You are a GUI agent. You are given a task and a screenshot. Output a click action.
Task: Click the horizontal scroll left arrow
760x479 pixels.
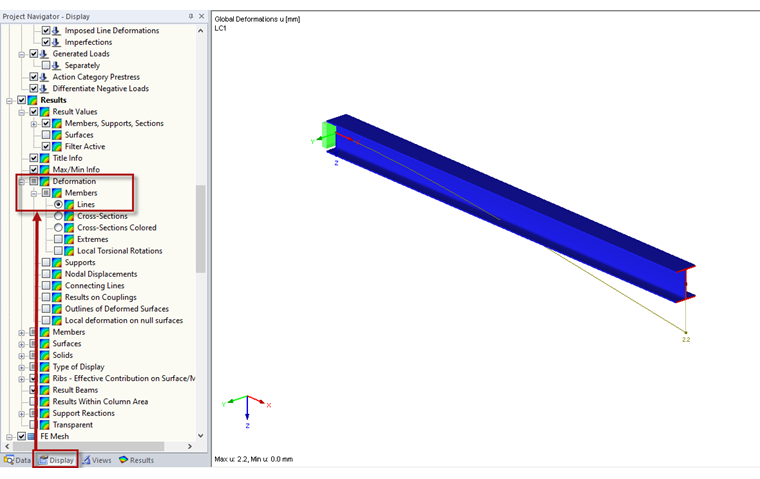click(x=7, y=446)
